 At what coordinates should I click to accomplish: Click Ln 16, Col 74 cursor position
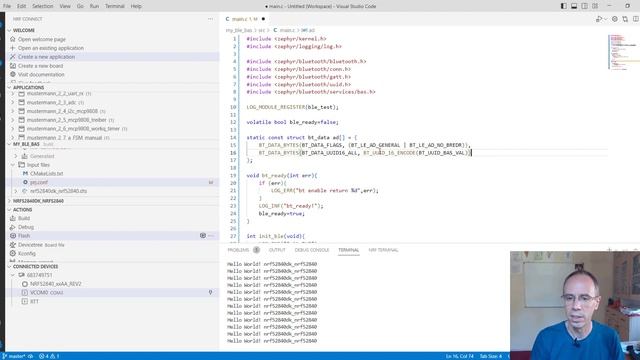click(460, 356)
